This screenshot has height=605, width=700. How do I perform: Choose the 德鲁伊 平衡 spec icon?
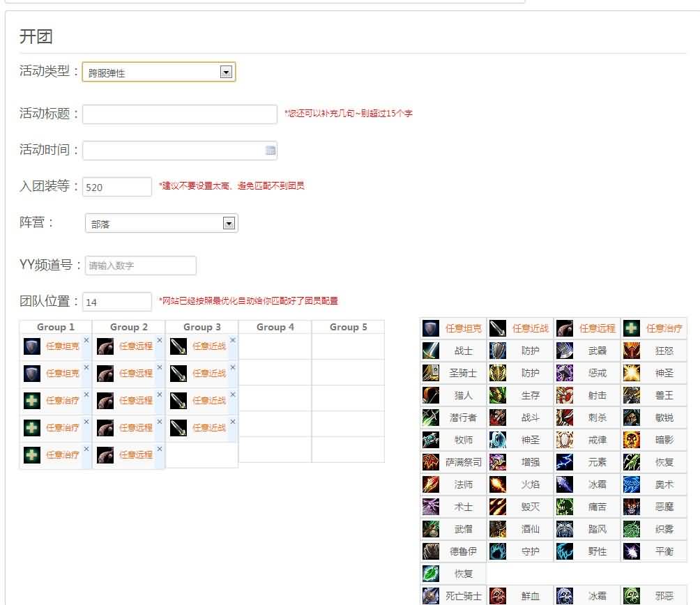click(x=632, y=551)
